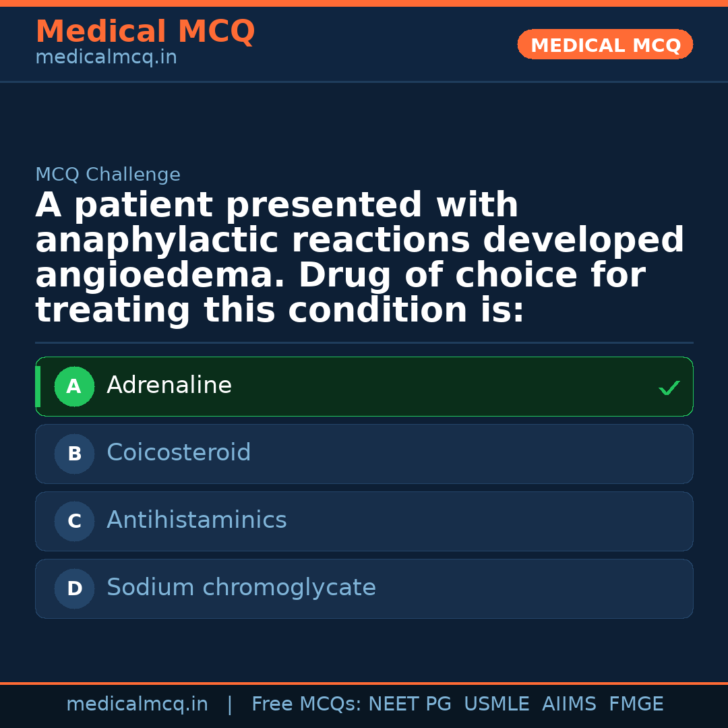Select the Sodium chromoglycate answer text
Image resolution: width=728 pixels, height=728 pixels.
click(241, 588)
